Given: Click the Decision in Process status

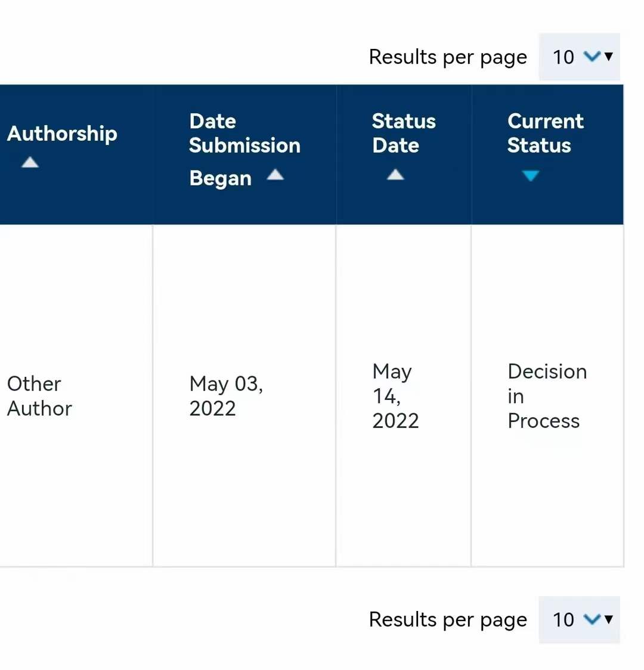Looking at the screenshot, I should (x=547, y=396).
